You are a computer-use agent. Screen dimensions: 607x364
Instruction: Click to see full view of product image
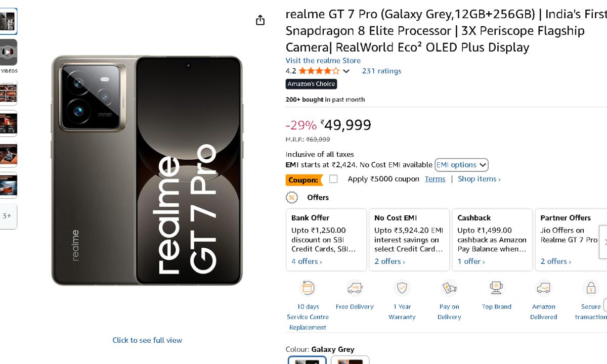coord(147,340)
